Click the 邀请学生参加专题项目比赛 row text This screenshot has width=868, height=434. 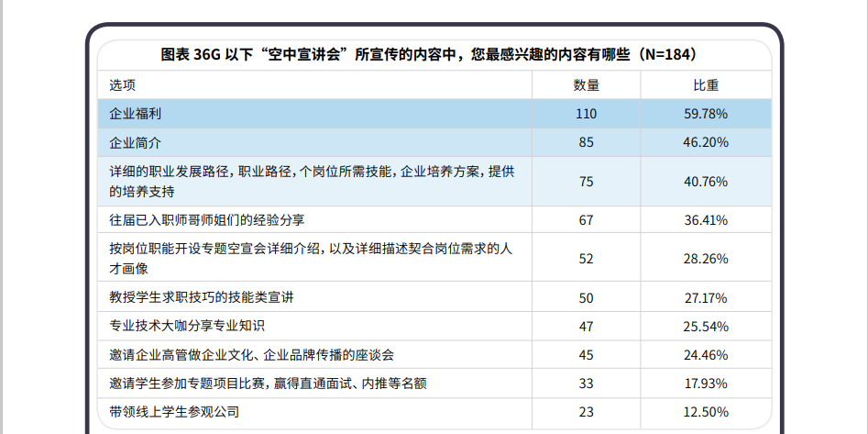(268, 383)
